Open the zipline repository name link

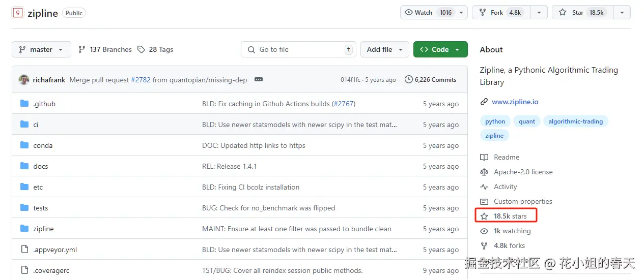click(43, 13)
